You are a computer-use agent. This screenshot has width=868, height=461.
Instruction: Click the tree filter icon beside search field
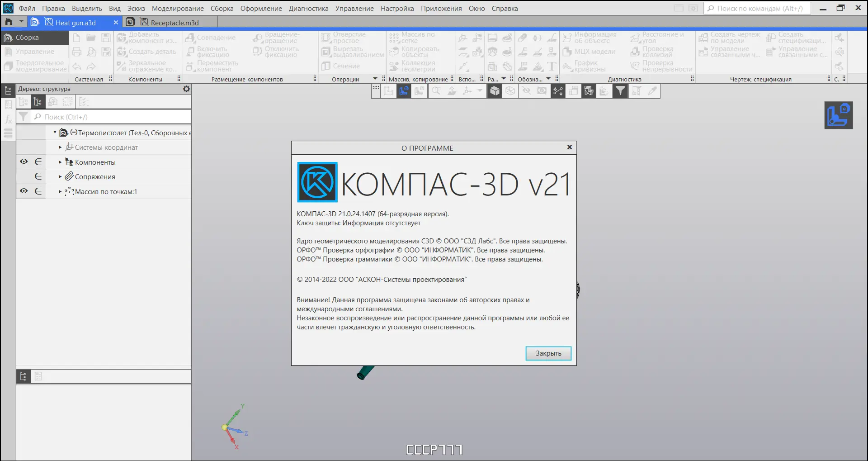coord(23,117)
